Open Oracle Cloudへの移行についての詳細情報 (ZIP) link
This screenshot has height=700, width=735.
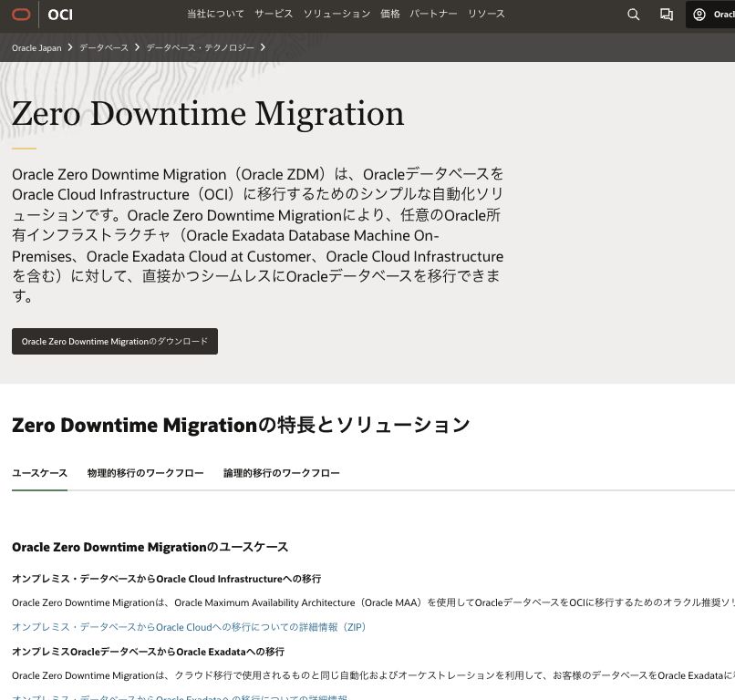tap(189, 627)
